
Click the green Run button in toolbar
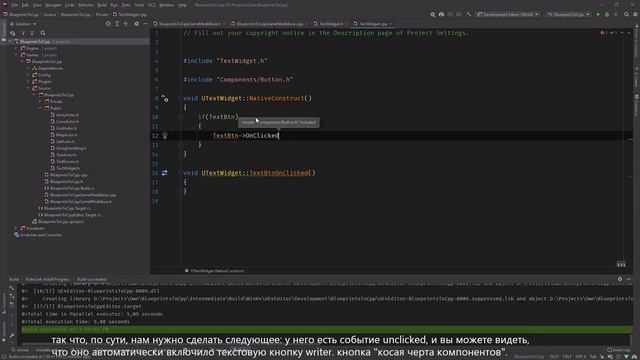tap(598, 14)
